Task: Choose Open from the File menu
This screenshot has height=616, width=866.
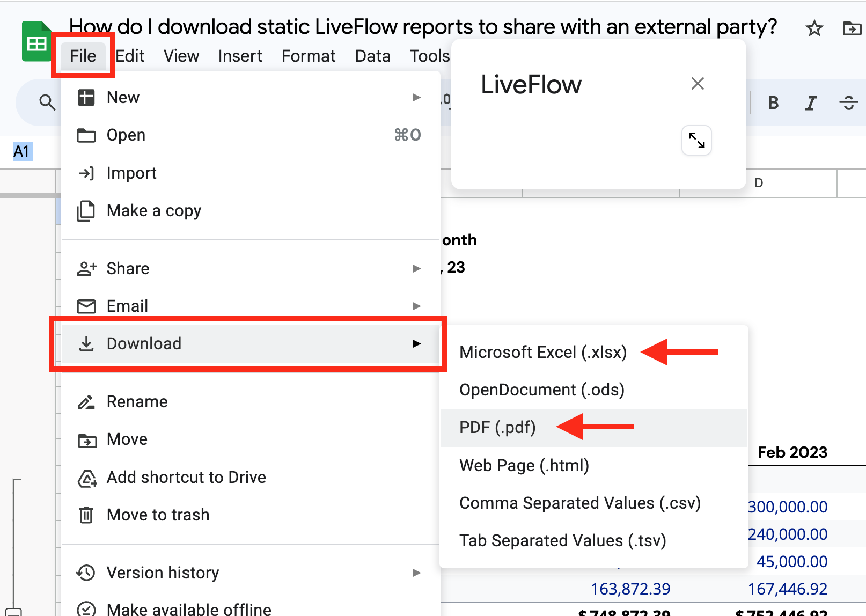Action: 251,135
